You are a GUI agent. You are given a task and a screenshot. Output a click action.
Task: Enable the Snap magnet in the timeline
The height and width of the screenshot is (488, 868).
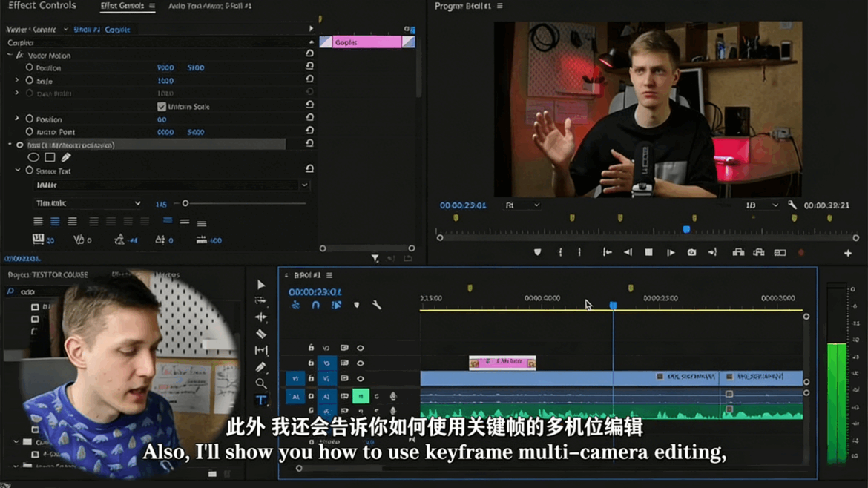click(x=315, y=305)
